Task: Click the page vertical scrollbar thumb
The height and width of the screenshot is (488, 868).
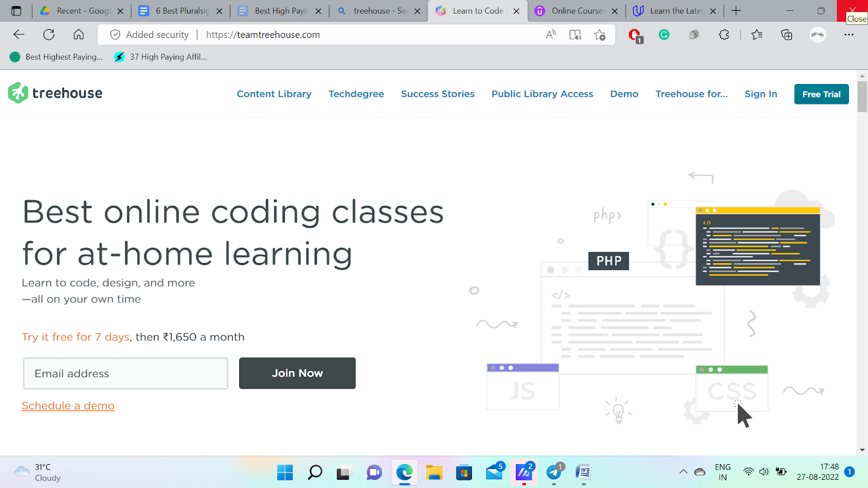Action: (x=862, y=97)
